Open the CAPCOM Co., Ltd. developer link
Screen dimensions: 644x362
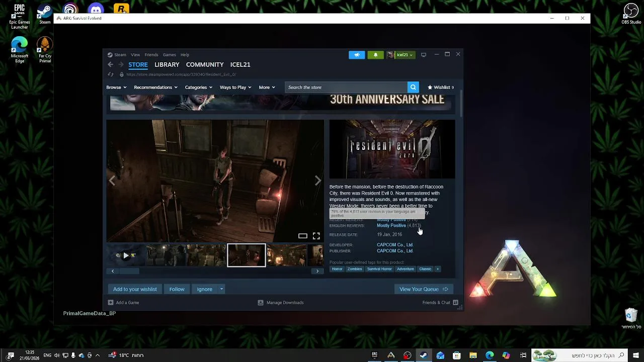pos(395,245)
